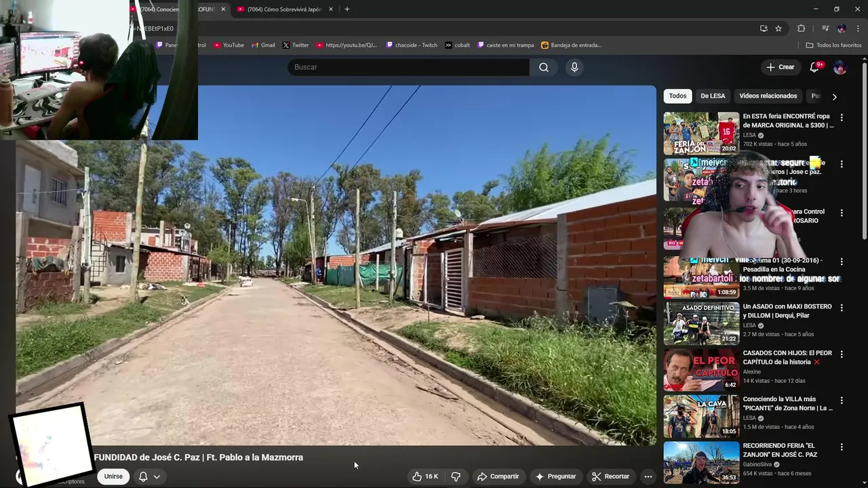Screen dimensions: 868x488
Task: Bookmark this page with star icon
Action: click(x=778, y=28)
